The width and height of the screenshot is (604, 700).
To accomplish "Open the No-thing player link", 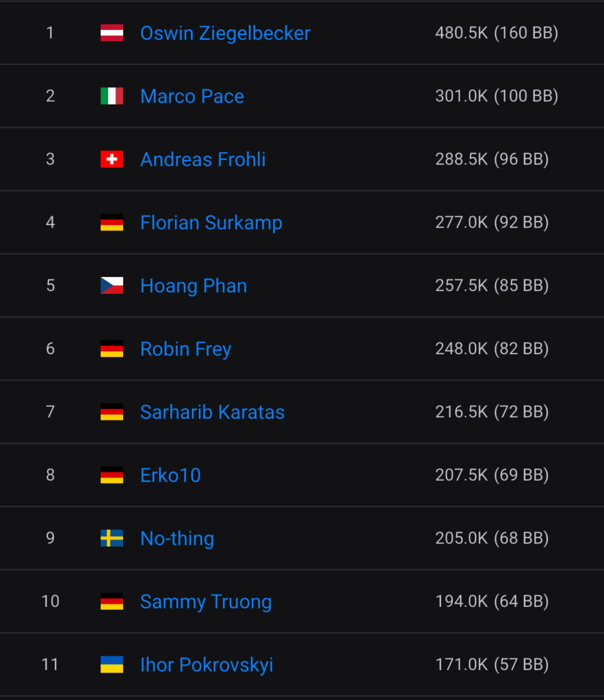I will 177,538.
